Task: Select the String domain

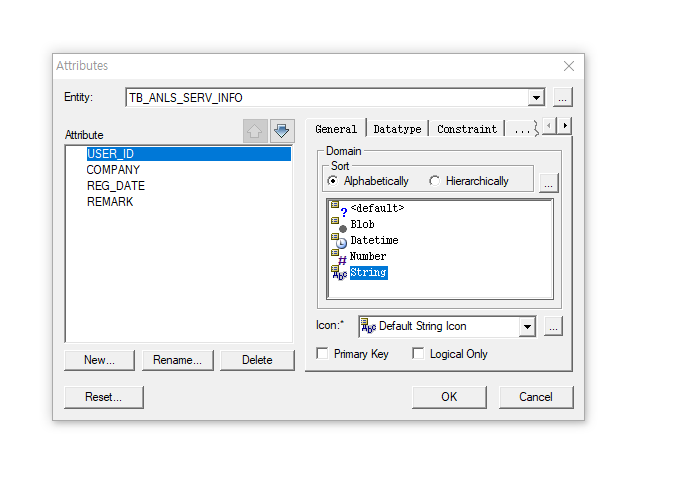Action: click(x=369, y=273)
